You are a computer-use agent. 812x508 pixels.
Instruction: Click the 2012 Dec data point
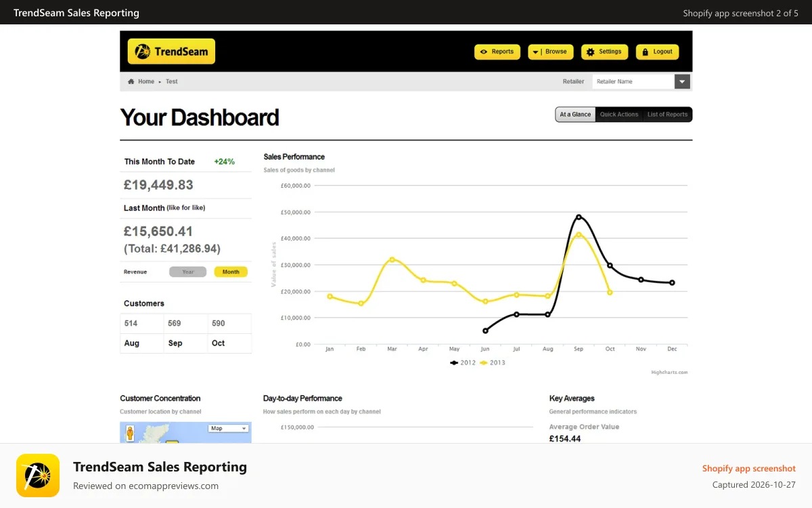(672, 282)
